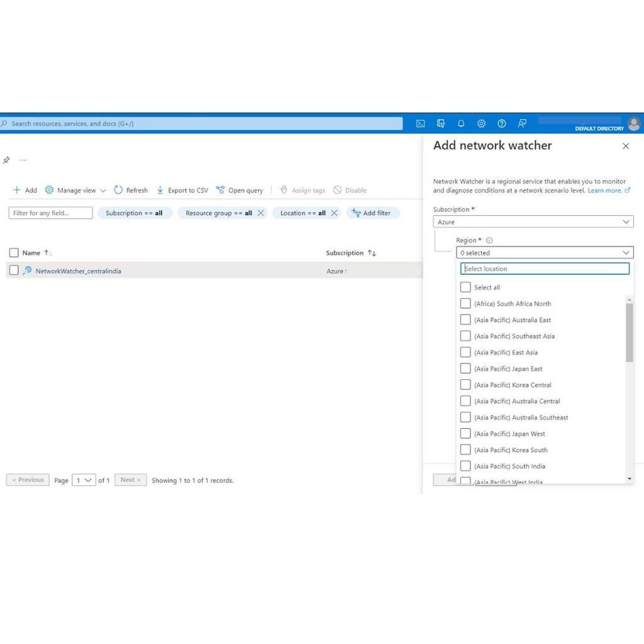This screenshot has width=644, height=644.
Task: Collapse the Region selection dropdown
Action: tap(625, 252)
